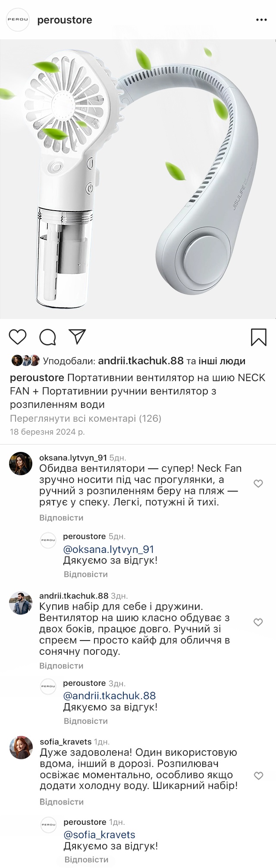The height and width of the screenshot is (868, 276).
Task: Open sofia_kravets profile avatar
Action: (x=21, y=748)
